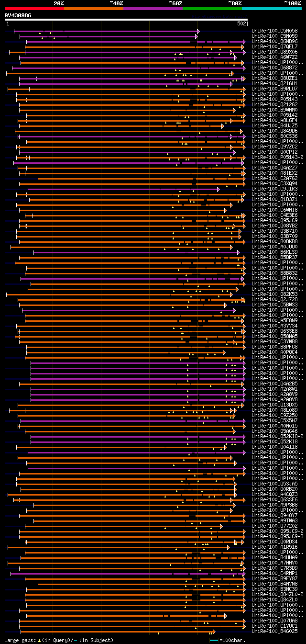Select the UniRef100_Q8UZE1 label
This screenshot has width=306, height=644.
[274, 78]
